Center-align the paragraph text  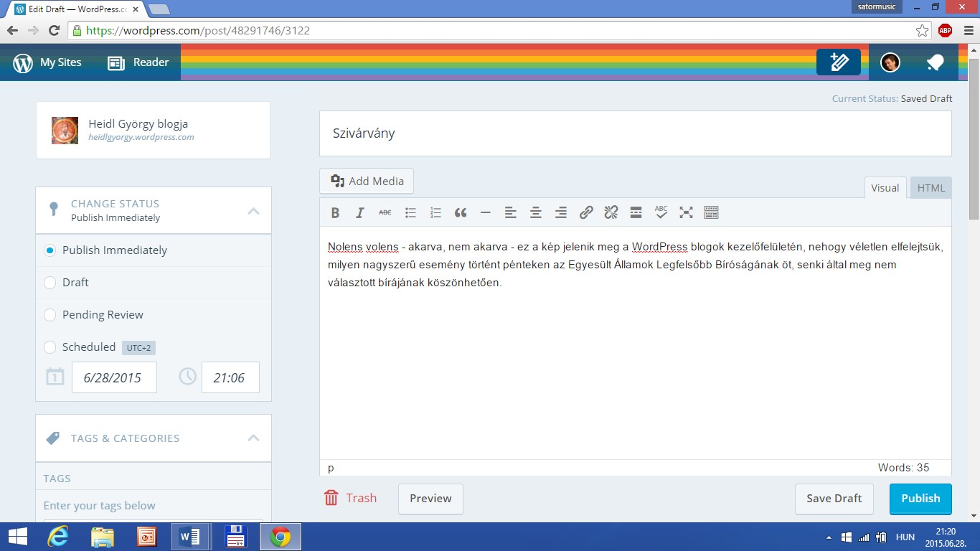click(x=535, y=212)
